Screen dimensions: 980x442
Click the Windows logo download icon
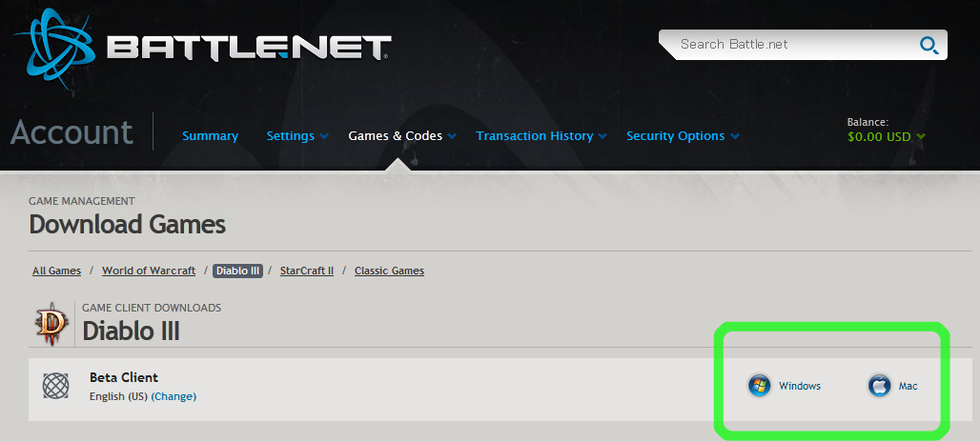tap(760, 386)
